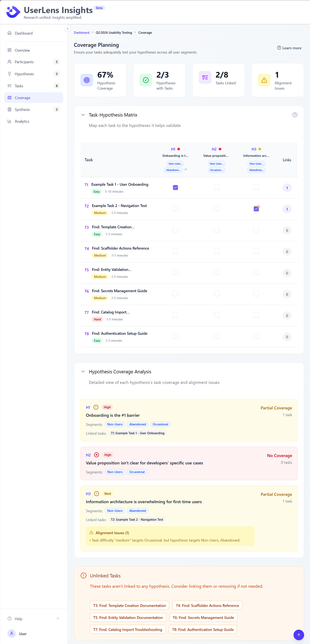This screenshot has height=644, width=310.
Task: Collapse the Task-Hypothesis Matrix section
Action: [x=83, y=115]
